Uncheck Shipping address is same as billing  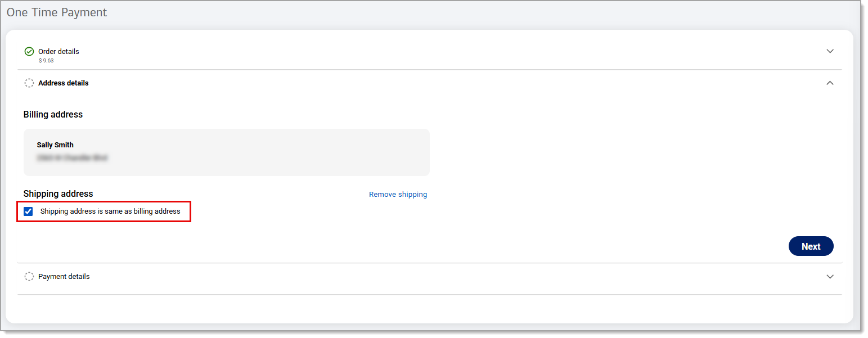click(28, 211)
